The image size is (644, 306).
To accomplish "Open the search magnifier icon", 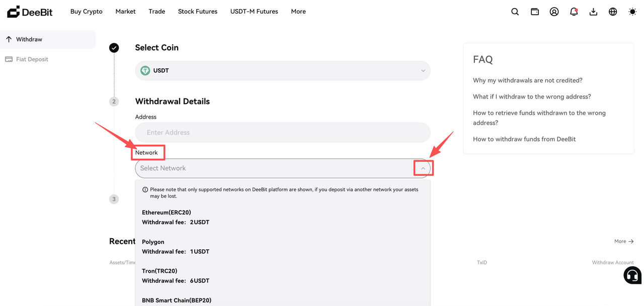I will (x=515, y=12).
